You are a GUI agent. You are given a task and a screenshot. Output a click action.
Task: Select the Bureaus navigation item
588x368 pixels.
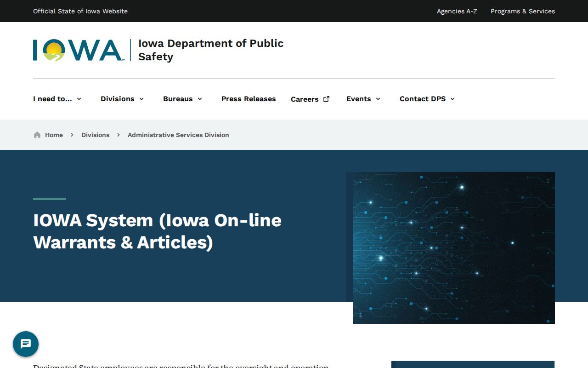coord(178,99)
